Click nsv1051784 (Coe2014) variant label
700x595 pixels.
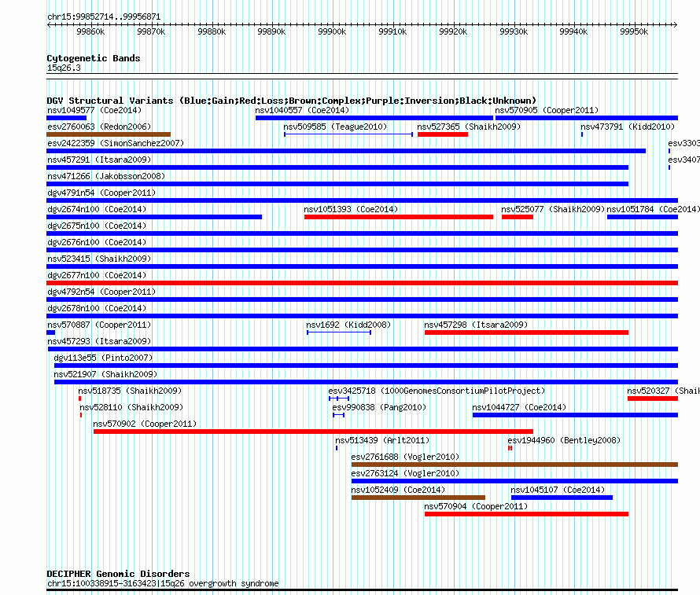coord(653,209)
